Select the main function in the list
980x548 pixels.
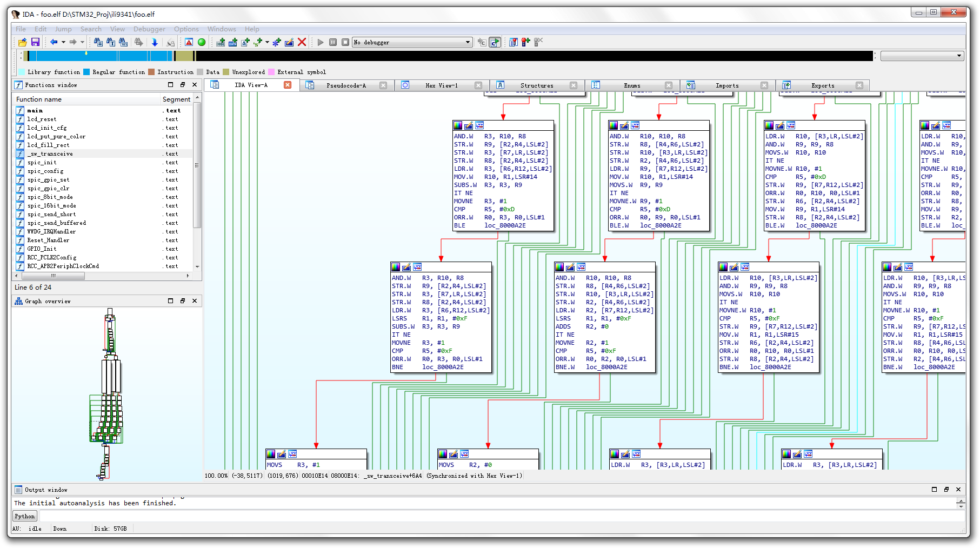(x=103, y=110)
